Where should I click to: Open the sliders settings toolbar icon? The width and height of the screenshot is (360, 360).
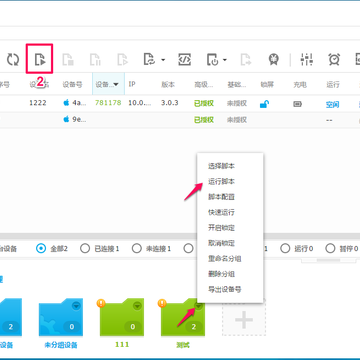[307, 60]
